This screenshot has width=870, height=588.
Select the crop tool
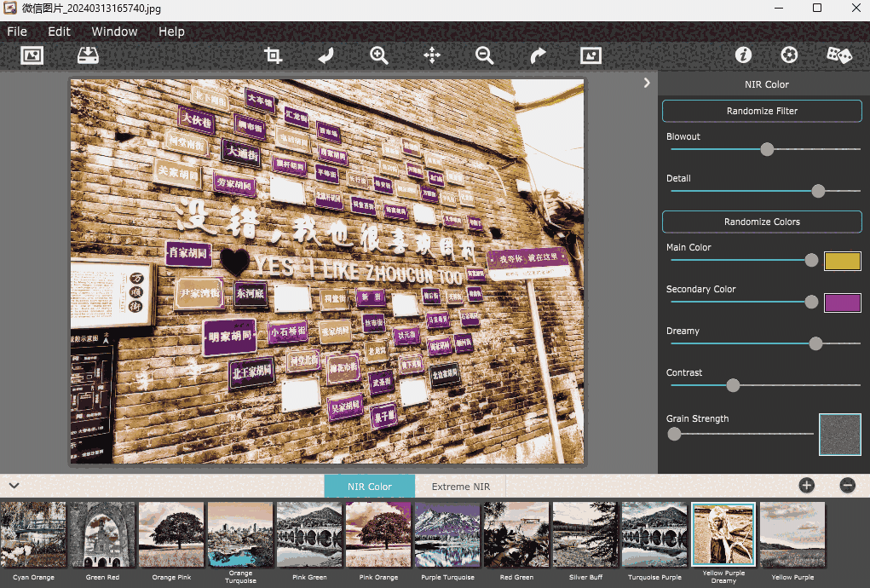click(x=273, y=55)
